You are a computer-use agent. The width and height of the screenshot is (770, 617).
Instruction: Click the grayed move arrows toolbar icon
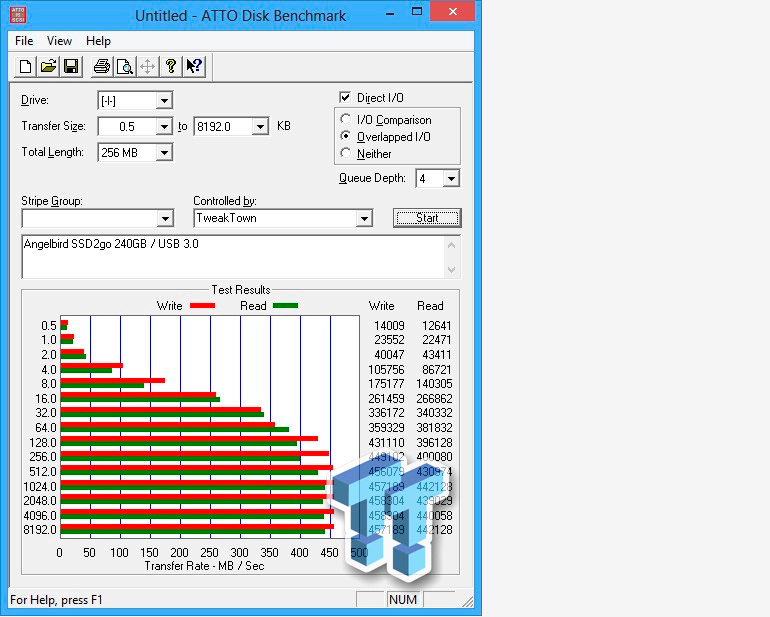click(x=147, y=66)
